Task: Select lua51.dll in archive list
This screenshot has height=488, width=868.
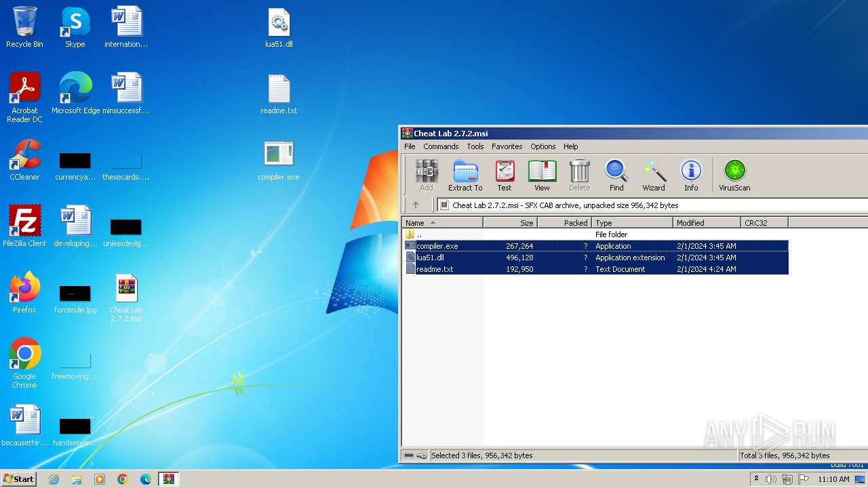Action: (596, 258)
